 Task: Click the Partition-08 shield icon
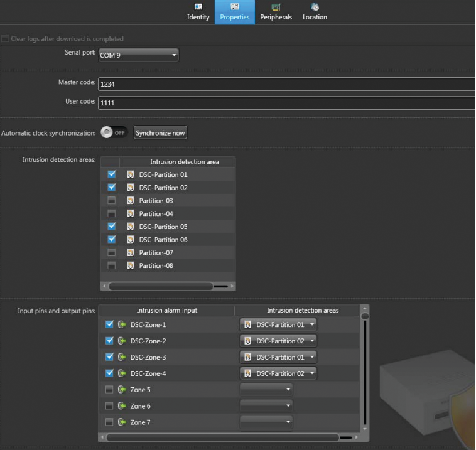coord(131,266)
